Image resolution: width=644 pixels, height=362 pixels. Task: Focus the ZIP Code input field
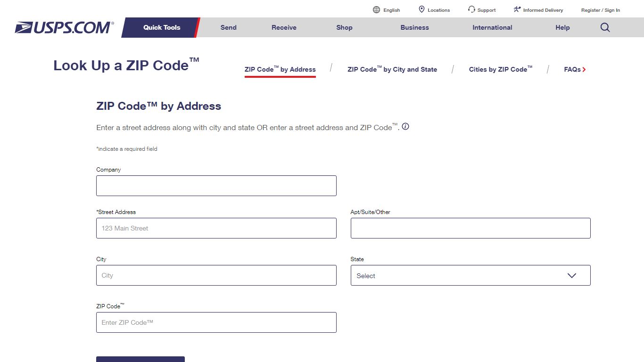(x=216, y=322)
